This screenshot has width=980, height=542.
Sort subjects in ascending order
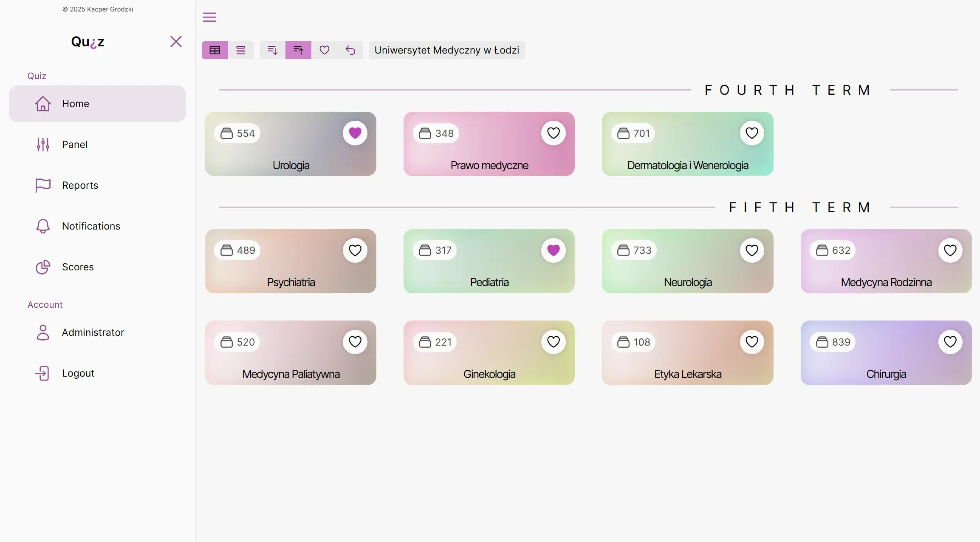point(298,50)
